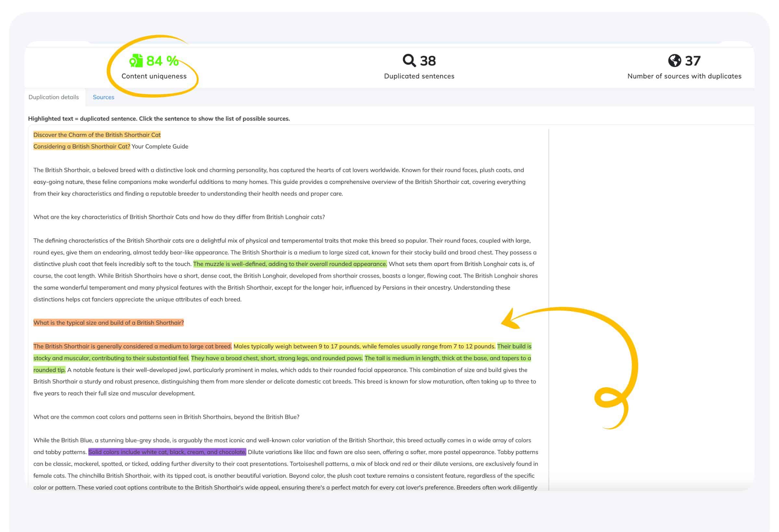779x532 pixels.
Task: Click the 84 % uniqueness score
Action: [163, 61]
